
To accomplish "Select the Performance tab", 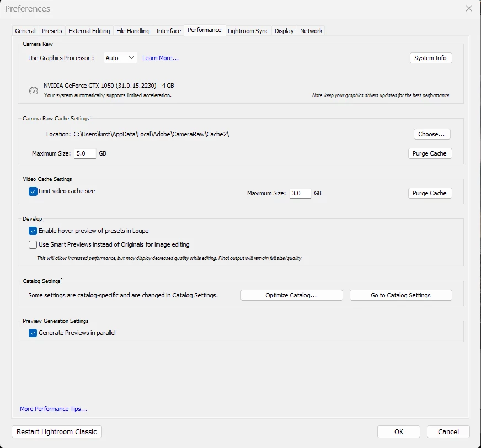I will (x=204, y=30).
